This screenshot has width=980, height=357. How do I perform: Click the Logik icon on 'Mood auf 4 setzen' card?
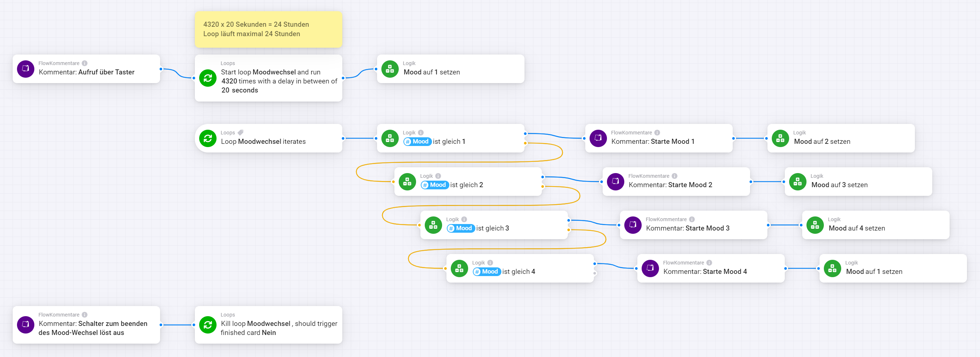(x=815, y=225)
